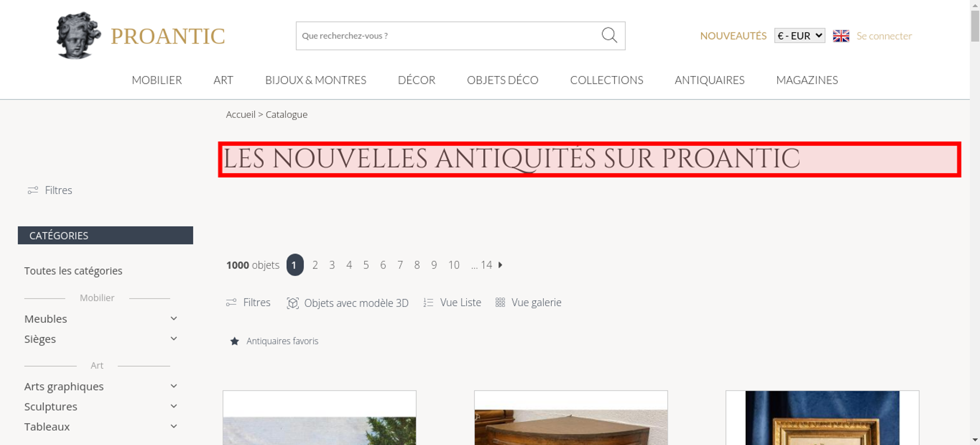
Task: Open the ANTIQUAIRES menu
Action: point(710,80)
